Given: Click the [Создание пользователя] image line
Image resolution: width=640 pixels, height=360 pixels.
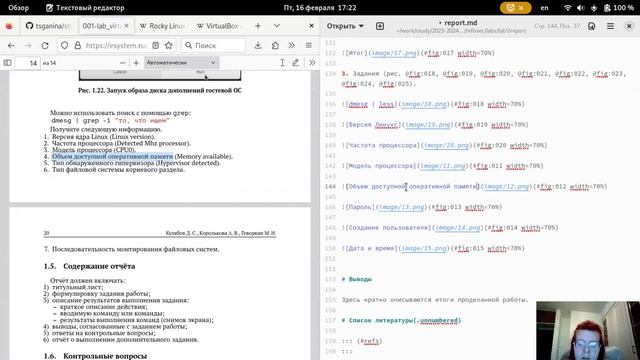Looking at the screenshot, I should 450,228.
